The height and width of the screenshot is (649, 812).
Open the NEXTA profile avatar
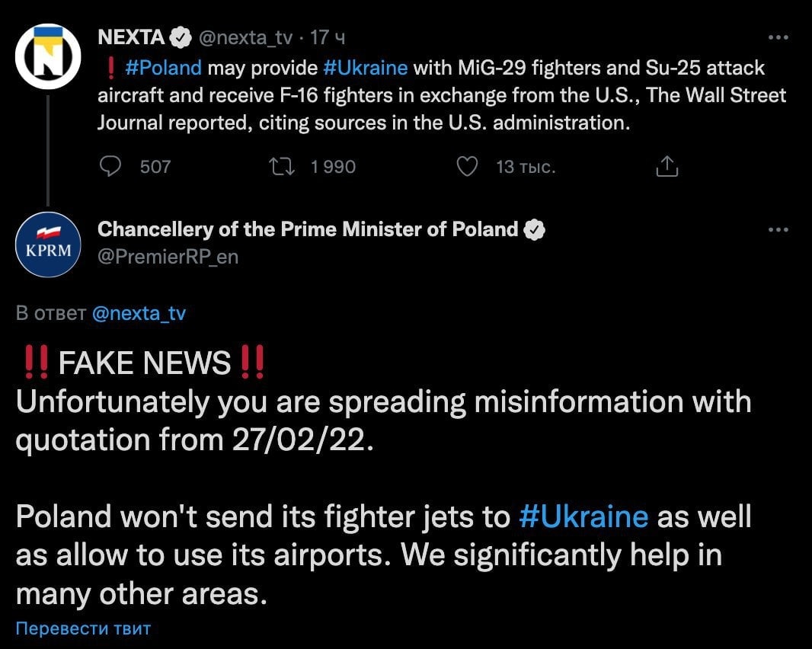coord(48,57)
